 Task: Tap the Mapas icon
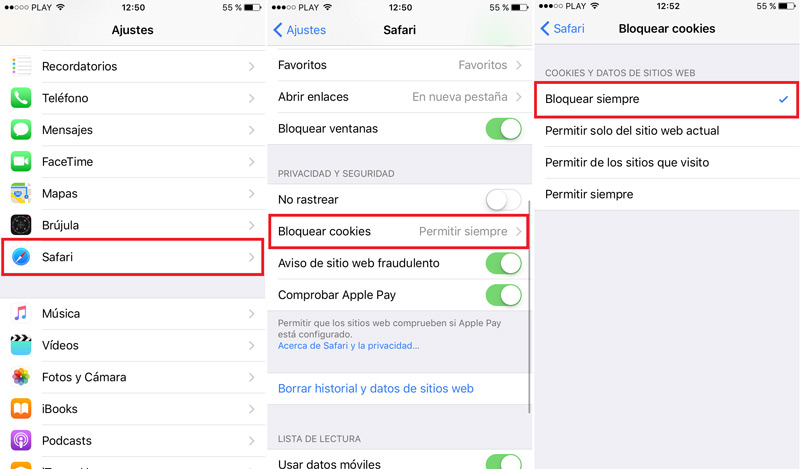(x=21, y=193)
